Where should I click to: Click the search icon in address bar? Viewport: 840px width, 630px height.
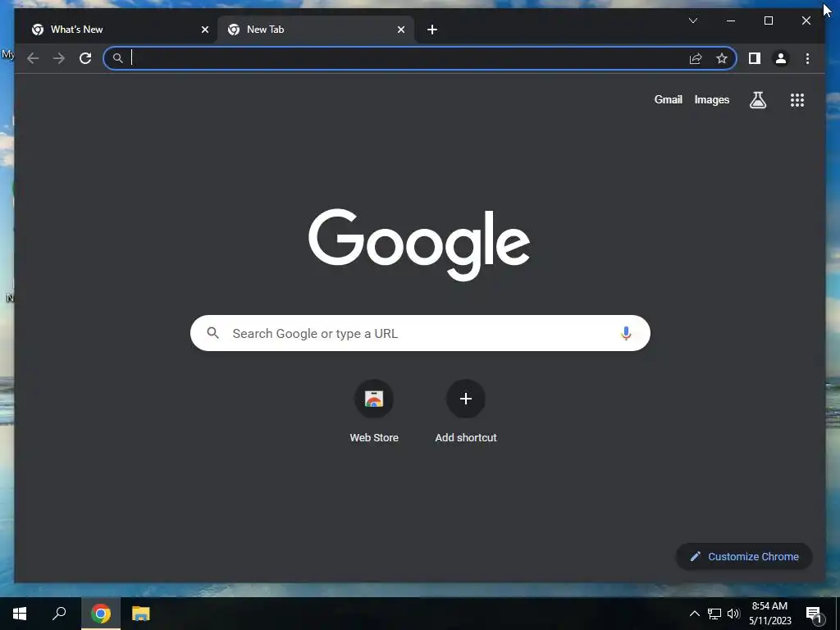point(118,58)
